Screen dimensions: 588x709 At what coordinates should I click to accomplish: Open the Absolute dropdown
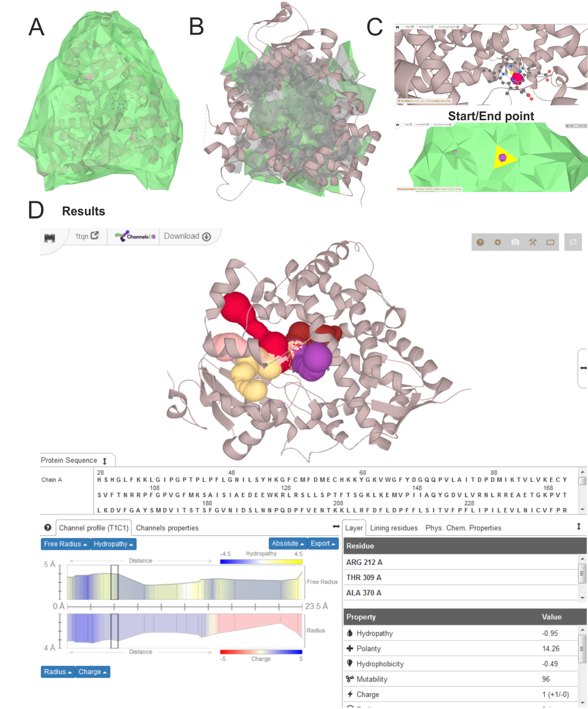(x=287, y=543)
